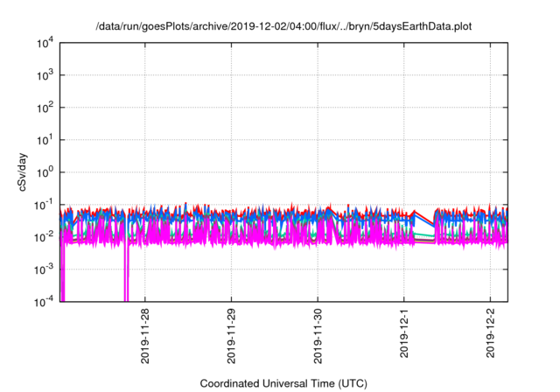This screenshot has width=560, height=392.
Task: Click the 10^2 y-axis tick label
Action: (x=45, y=108)
